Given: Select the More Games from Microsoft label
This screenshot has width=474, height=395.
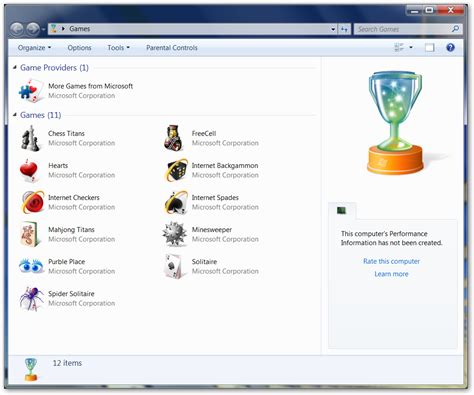Looking at the screenshot, I should pos(91,86).
